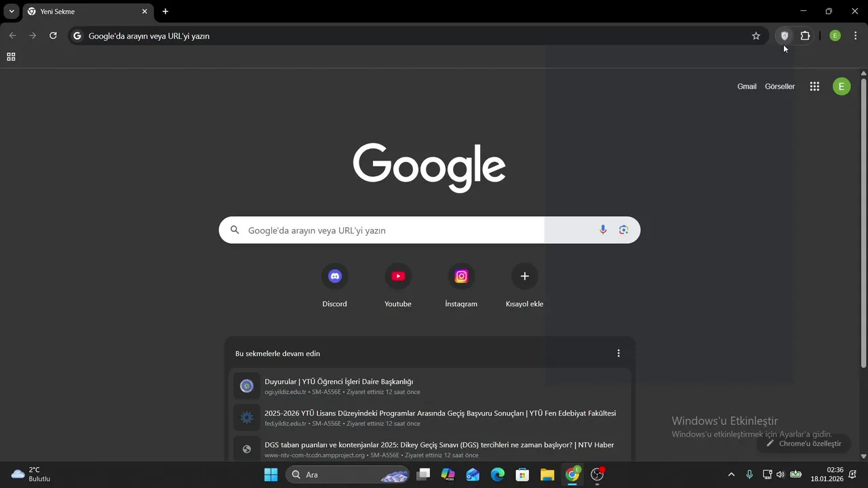The image size is (868, 488).
Task: Search by image with Google Lens icon
Action: tap(624, 230)
